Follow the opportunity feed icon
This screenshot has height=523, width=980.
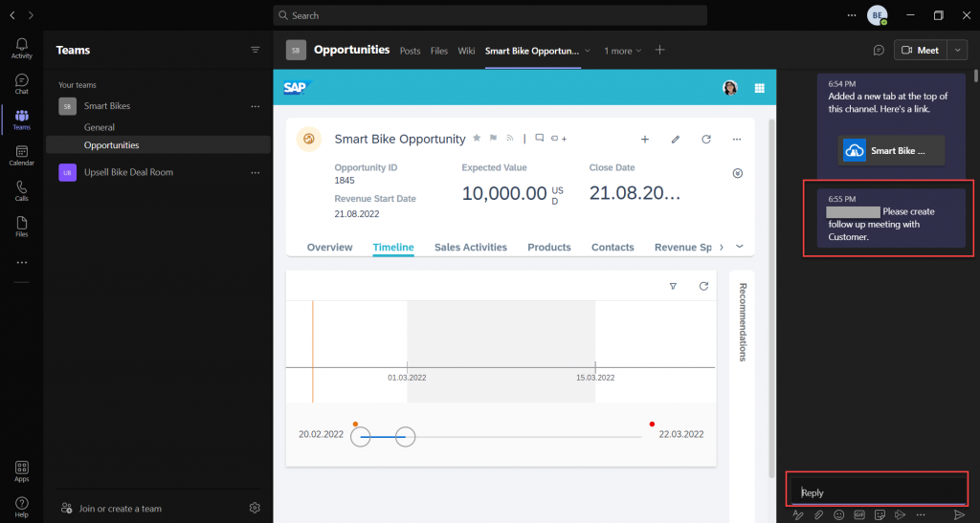tap(509, 138)
